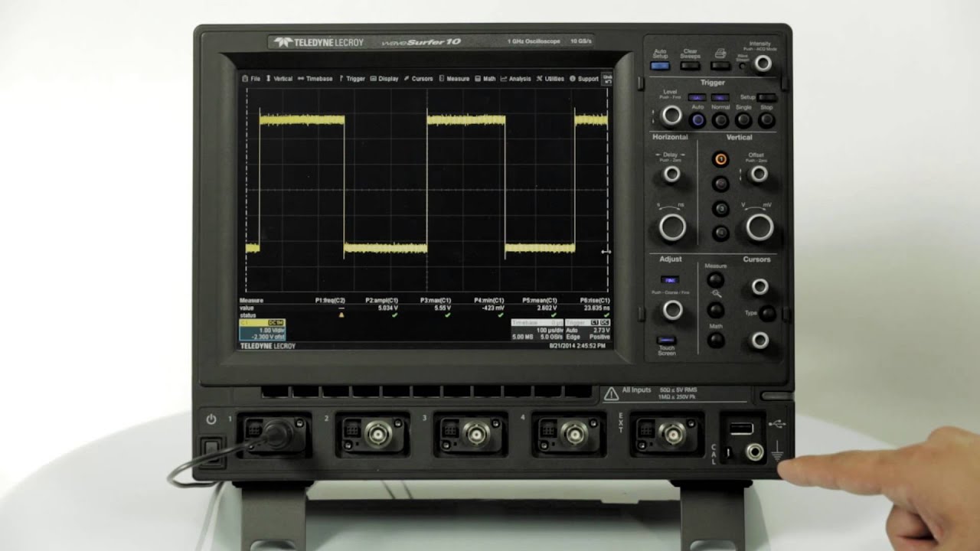Open the Support menu
The image size is (980, 551).
(x=584, y=79)
